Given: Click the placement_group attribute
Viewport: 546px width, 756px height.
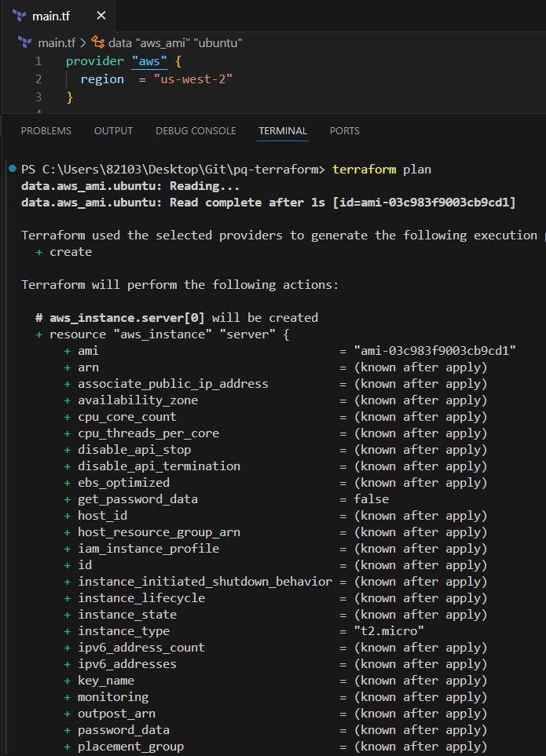Looking at the screenshot, I should [130, 747].
